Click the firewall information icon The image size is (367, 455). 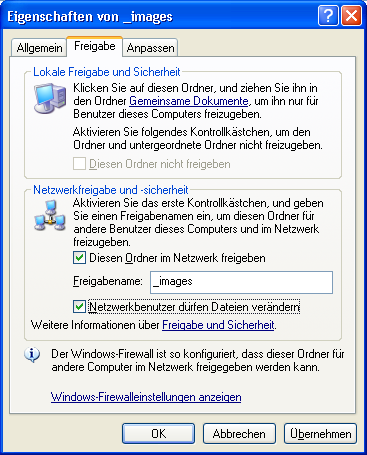coord(32,355)
